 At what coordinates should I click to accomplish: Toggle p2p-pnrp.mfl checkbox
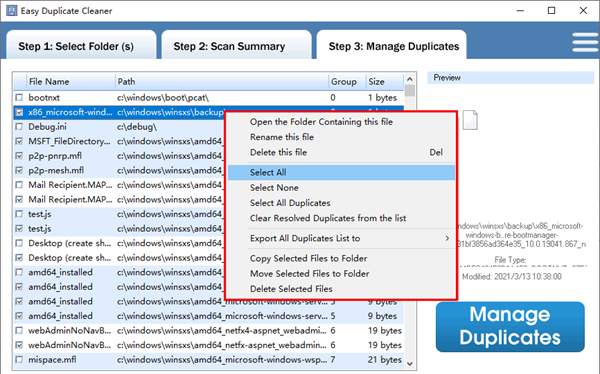[19, 156]
